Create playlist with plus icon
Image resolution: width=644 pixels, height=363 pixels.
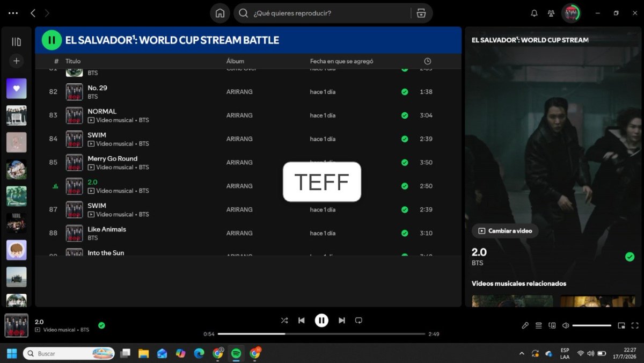coord(16,61)
